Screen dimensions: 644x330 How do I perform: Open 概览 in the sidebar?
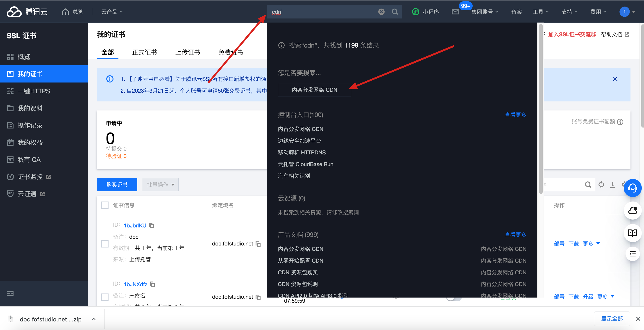[x=44, y=57]
